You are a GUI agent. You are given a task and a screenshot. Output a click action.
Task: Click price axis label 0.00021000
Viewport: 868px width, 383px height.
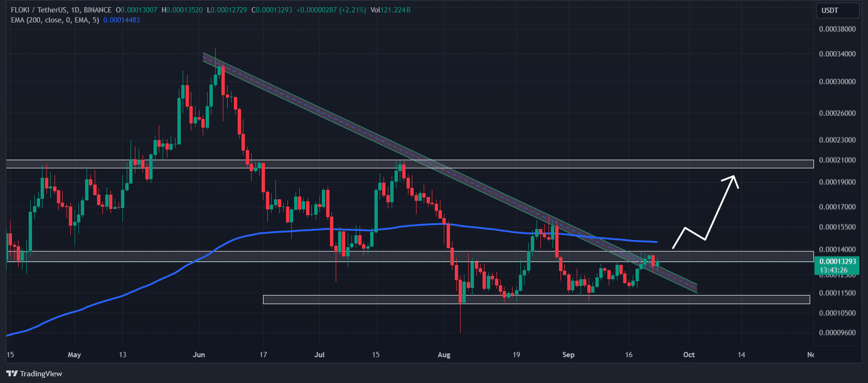point(837,160)
